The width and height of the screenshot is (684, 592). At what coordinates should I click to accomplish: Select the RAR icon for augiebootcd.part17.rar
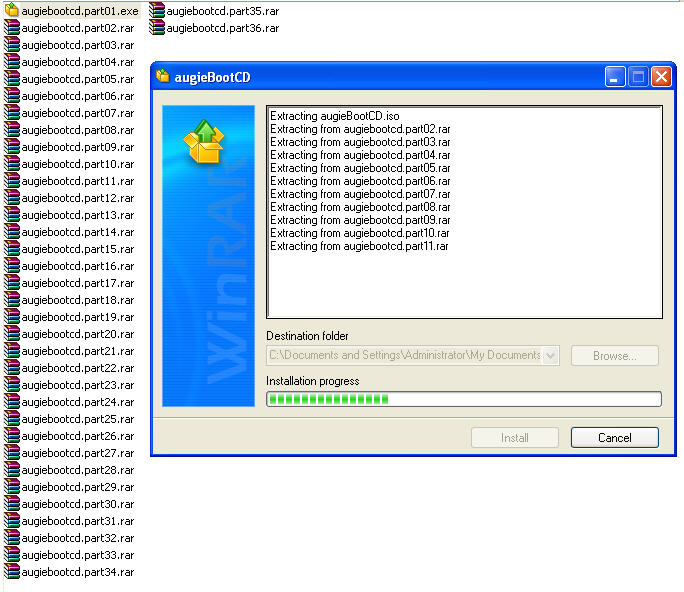click(12, 283)
